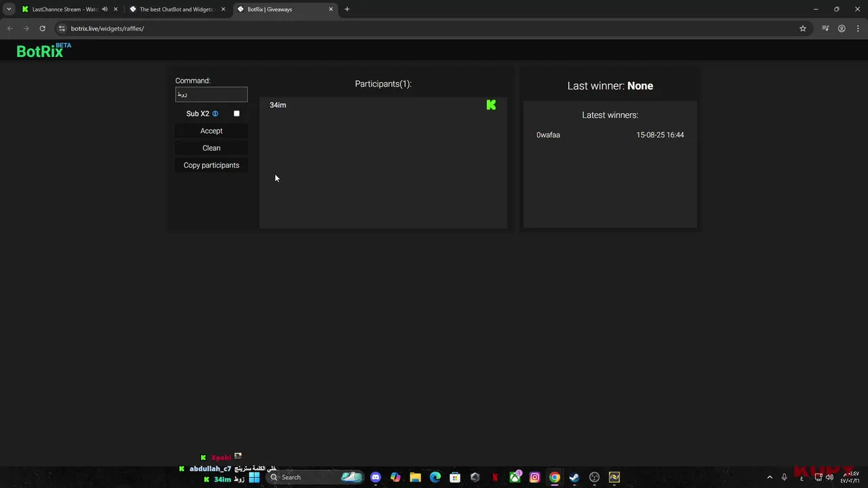Viewport: 868px width, 488px height.
Task: Reload the page
Action: point(42,28)
